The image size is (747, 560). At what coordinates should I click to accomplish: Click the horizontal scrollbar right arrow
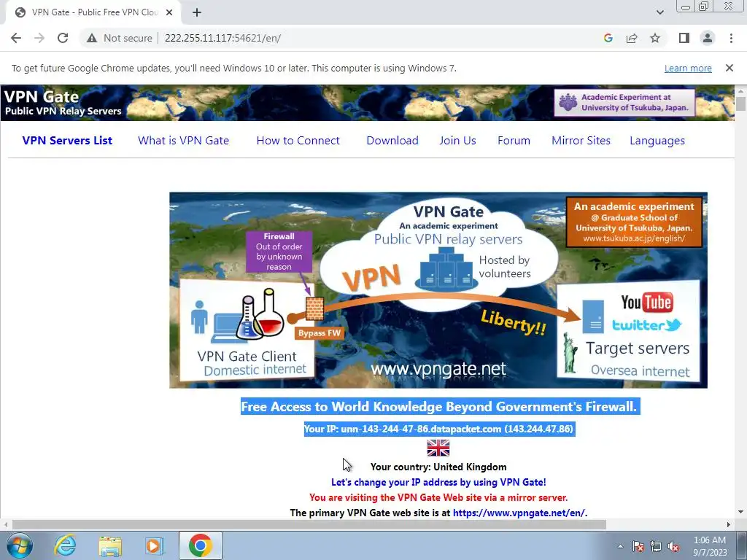pyautogui.click(x=729, y=524)
